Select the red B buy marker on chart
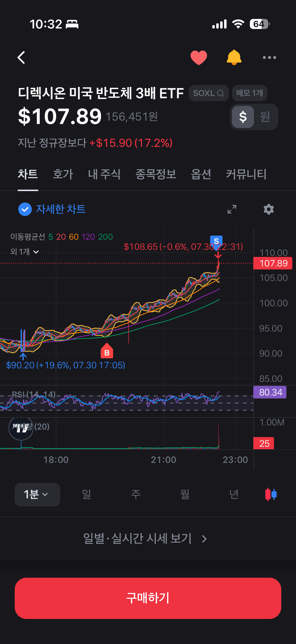Image resolution: width=296 pixels, height=644 pixels. pyautogui.click(x=107, y=351)
